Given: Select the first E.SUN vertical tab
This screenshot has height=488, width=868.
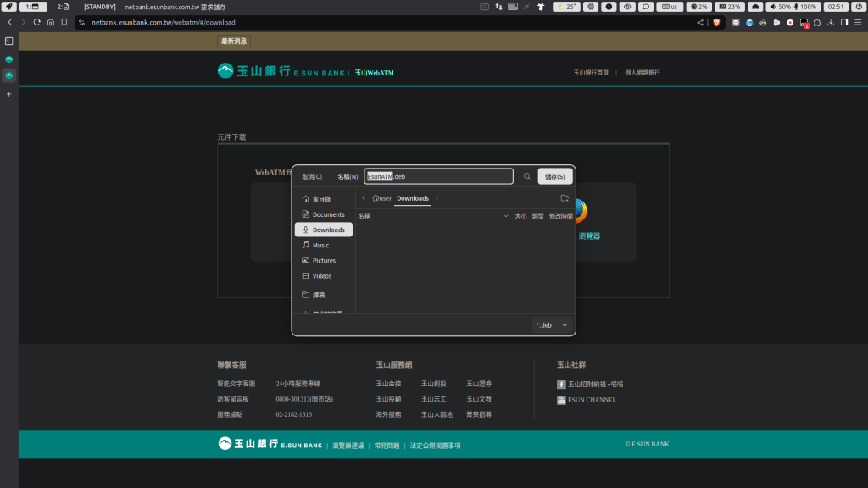Looking at the screenshot, I should pyautogui.click(x=8, y=58).
